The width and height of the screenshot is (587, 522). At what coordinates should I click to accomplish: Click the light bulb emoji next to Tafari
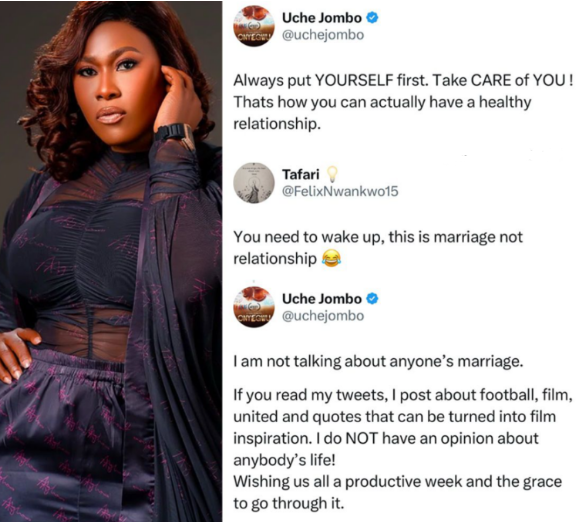coord(332,174)
